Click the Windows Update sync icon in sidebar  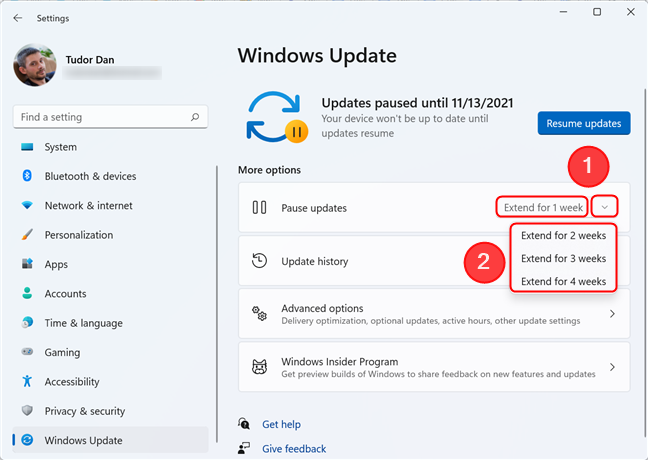tap(27, 440)
